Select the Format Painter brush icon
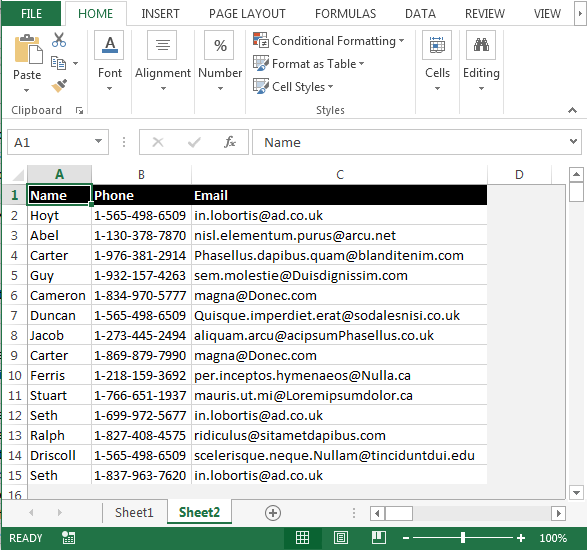 (x=59, y=86)
